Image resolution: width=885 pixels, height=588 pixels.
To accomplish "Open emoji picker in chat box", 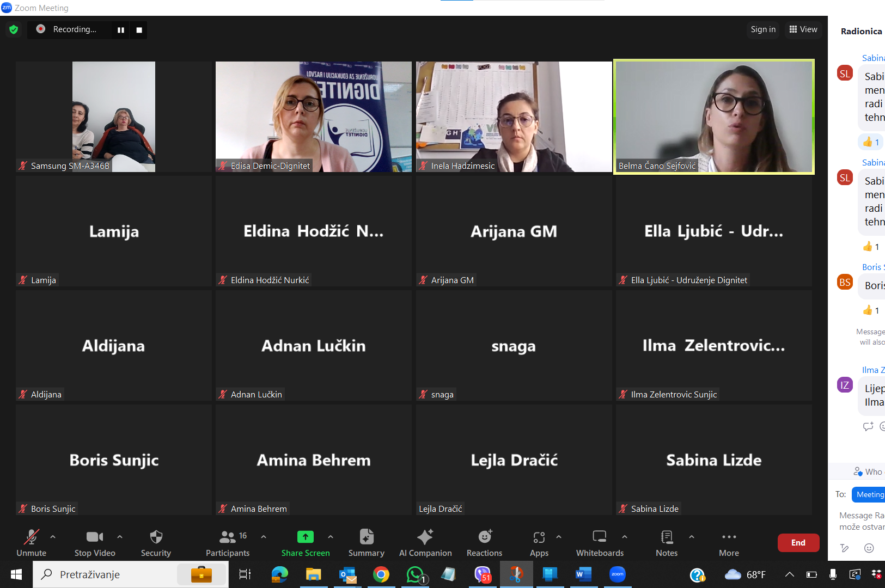I will pyautogui.click(x=869, y=548).
